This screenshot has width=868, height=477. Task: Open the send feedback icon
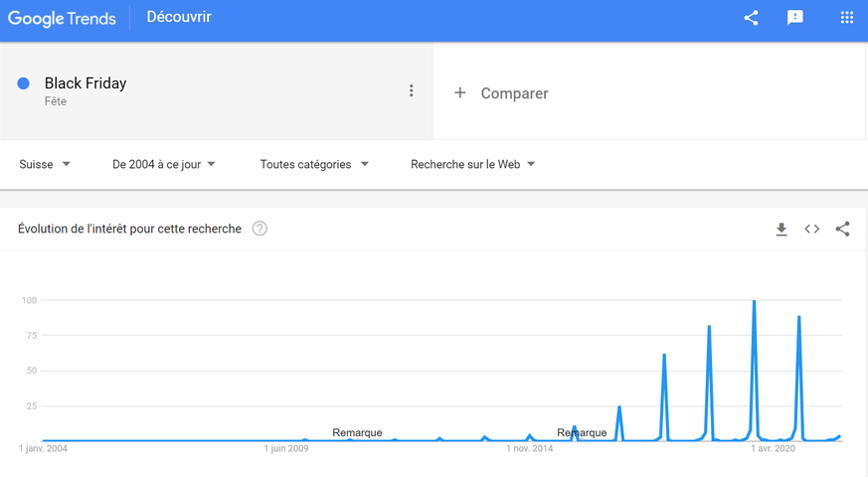(795, 18)
